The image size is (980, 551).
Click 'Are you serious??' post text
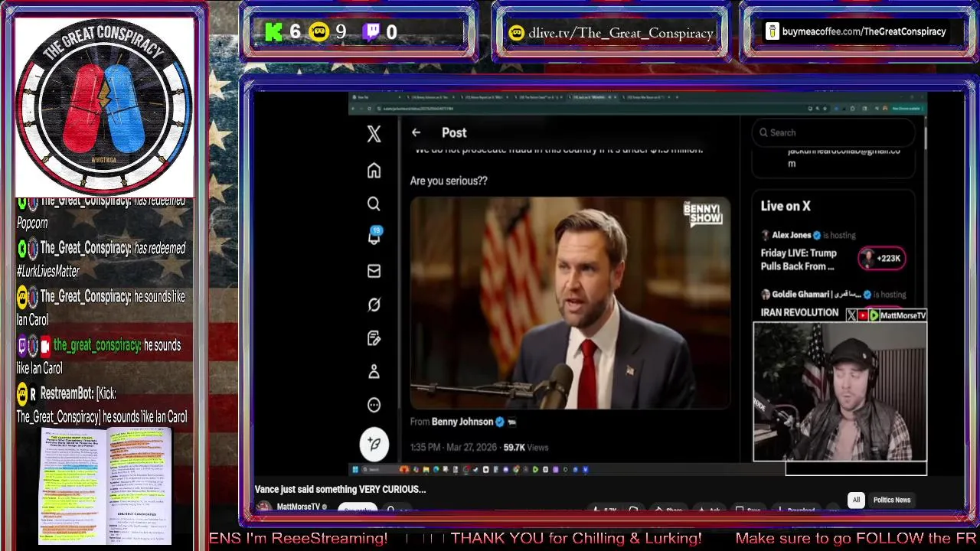tap(449, 181)
